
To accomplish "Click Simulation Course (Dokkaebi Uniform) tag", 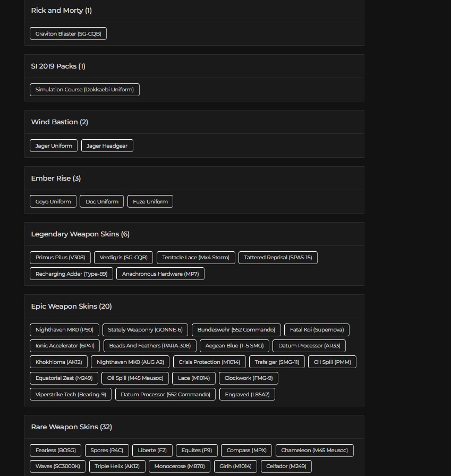I will [x=84, y=90].
